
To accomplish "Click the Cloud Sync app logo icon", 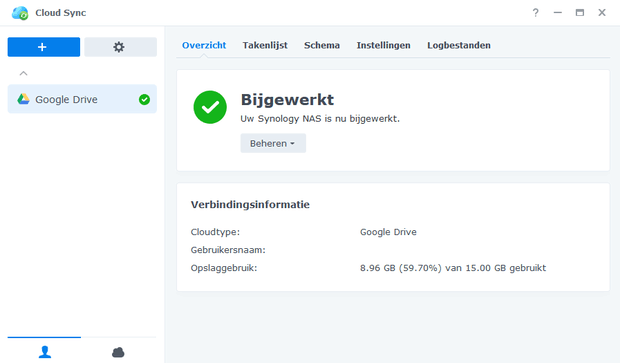I will (20, 13).
